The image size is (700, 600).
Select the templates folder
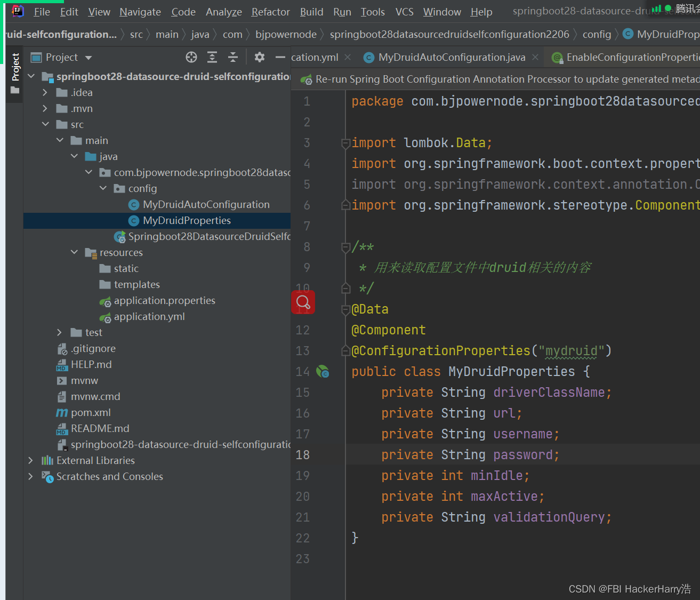pyautogui.click(x=136, y=284)
